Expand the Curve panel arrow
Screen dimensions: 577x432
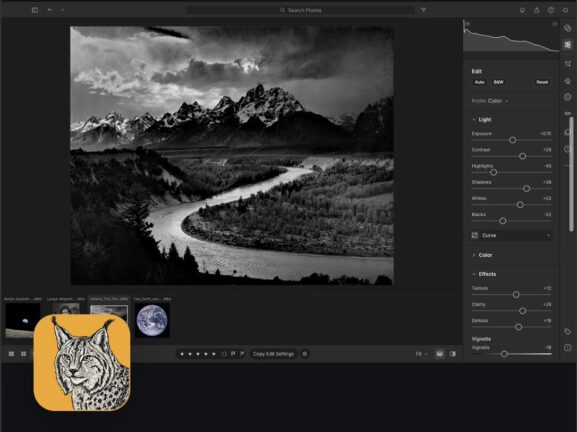tap(548, 236)
